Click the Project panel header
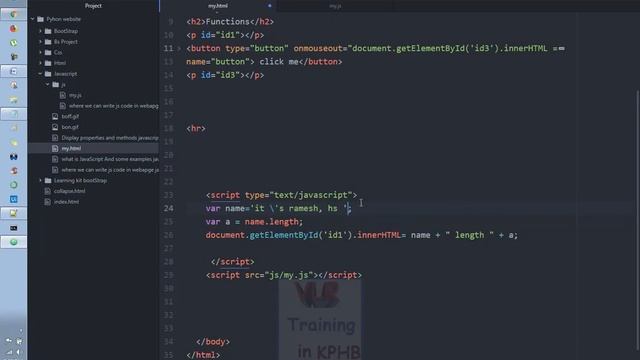The width and height of the screenshot is (640, 360). (93, 6)
